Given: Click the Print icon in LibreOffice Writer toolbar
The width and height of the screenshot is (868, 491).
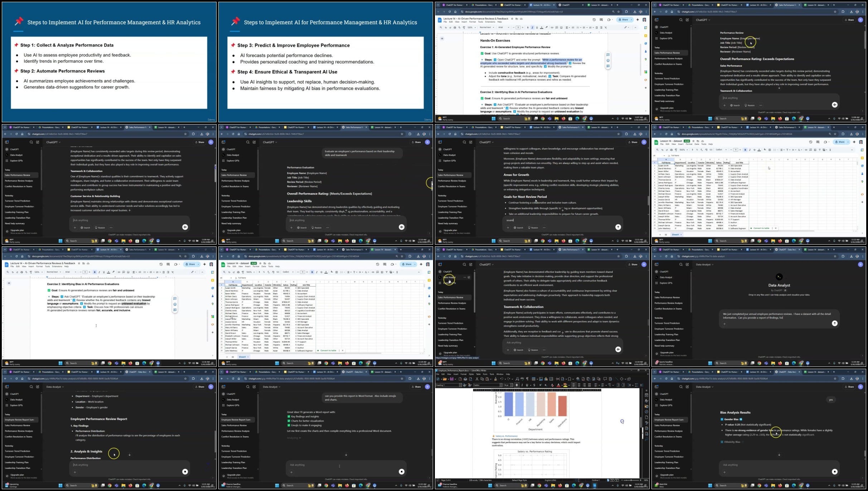Looking at the screenshot, I should point(465,379).
